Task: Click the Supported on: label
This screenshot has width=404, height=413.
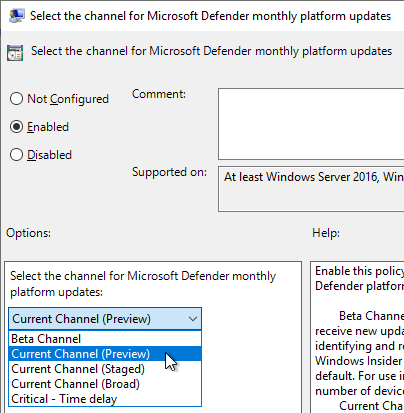Action: pos(169,172)
